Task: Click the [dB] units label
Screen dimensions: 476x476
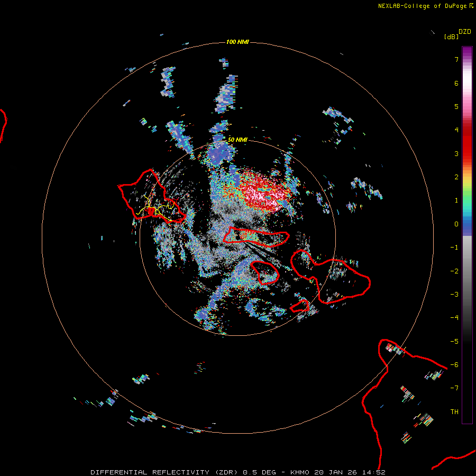Action: [x=451, y=36]
